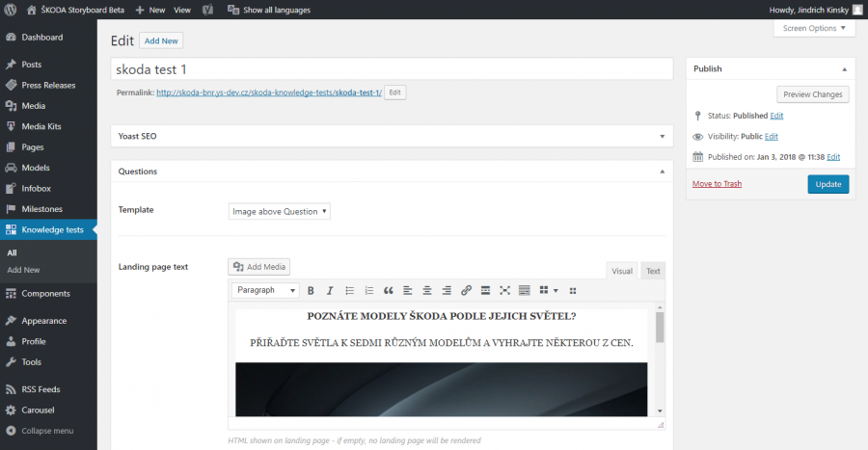The image size is (868, 450).
Task: Click the RSS Feeds icon
Action: click(11, 389)
